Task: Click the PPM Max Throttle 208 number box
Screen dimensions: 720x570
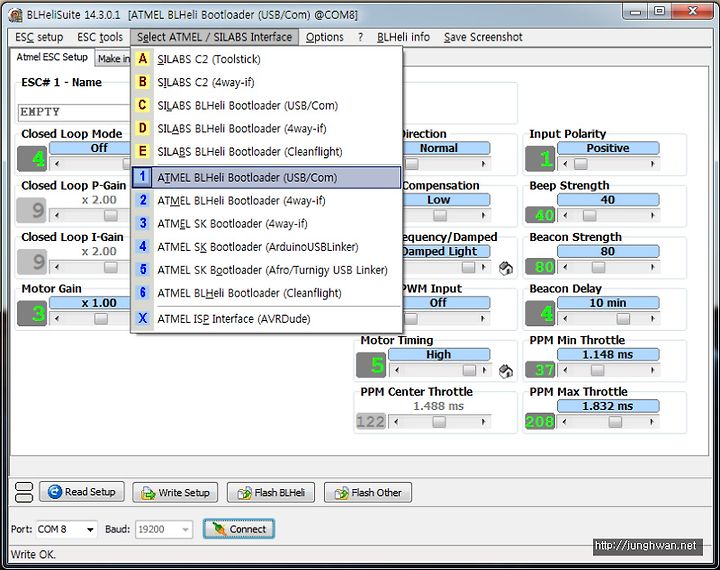Action: click(540, 421)
